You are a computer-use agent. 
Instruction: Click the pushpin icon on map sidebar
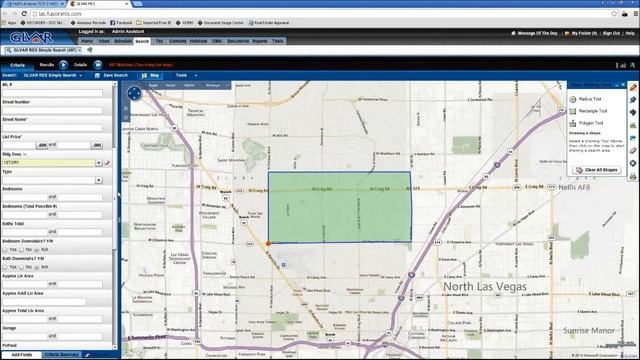633,100
